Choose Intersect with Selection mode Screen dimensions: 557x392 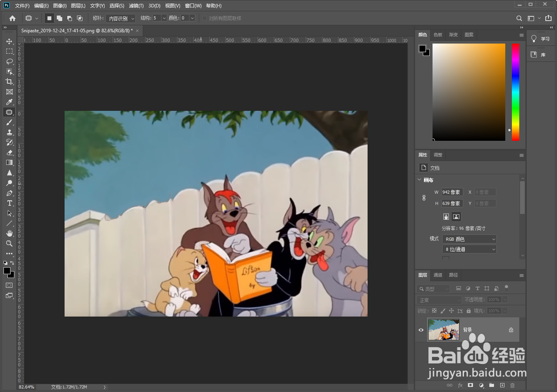click(x=80, y=18)
